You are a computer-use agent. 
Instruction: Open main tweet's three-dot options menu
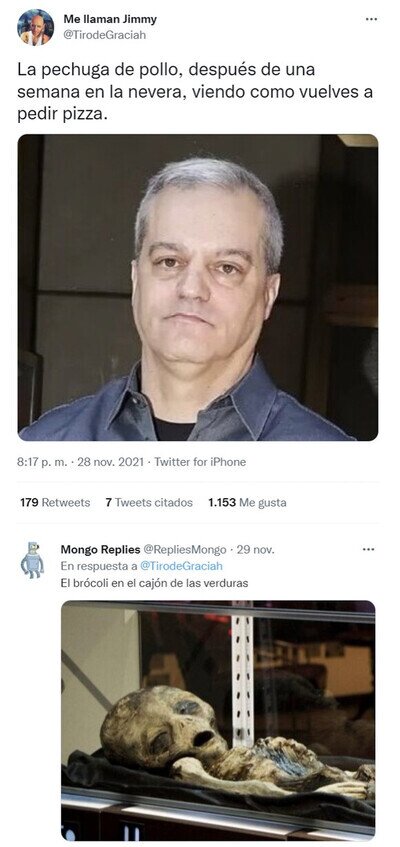pos(371,19)
